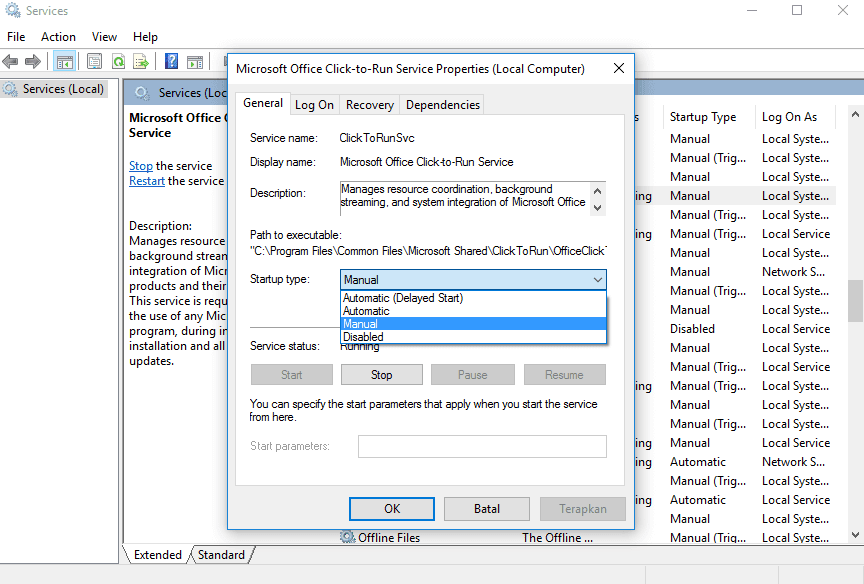Choose Automatic (Delayed Start) from list
Image resolution: width=864 pixels, height=584 pixels.
473,298
